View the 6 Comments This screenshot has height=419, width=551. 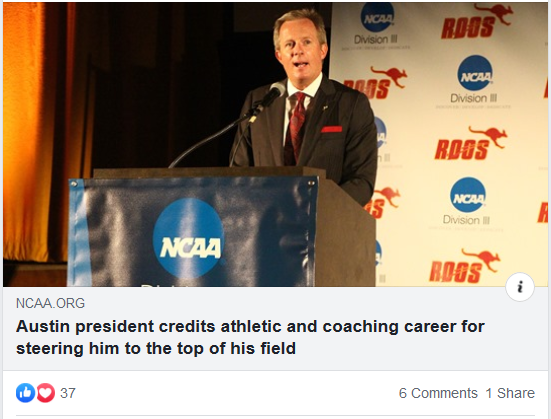[438, 393]
